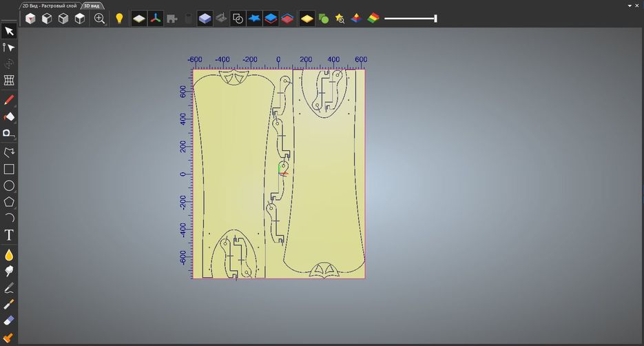Toggle the yellow material block visibility
644x346 pixels.
(x=307, y=19)
